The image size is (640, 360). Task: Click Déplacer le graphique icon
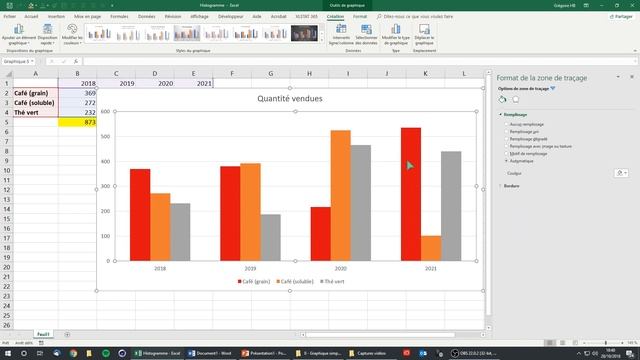pyautogui.click(x=424, y=34)
